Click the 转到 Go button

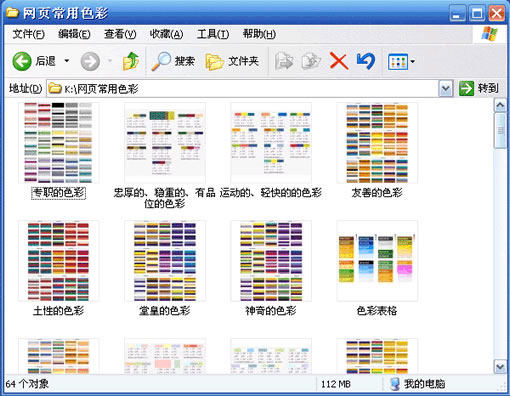click(x=479, y=88)
